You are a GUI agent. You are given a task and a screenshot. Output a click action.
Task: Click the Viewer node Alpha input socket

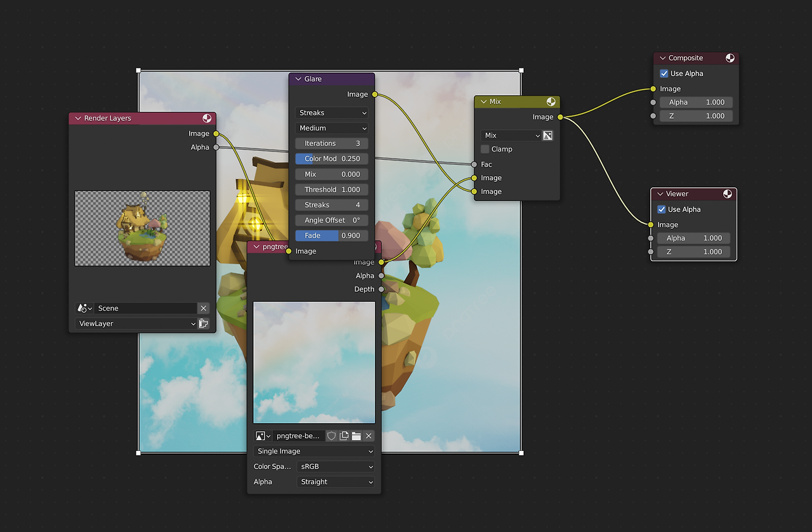(x=651, y=238)
